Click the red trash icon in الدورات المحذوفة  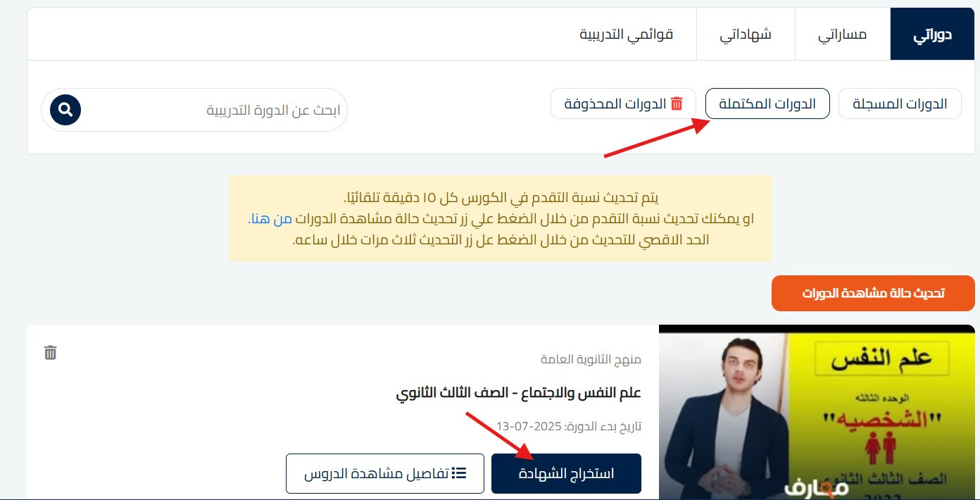[677, 104]
